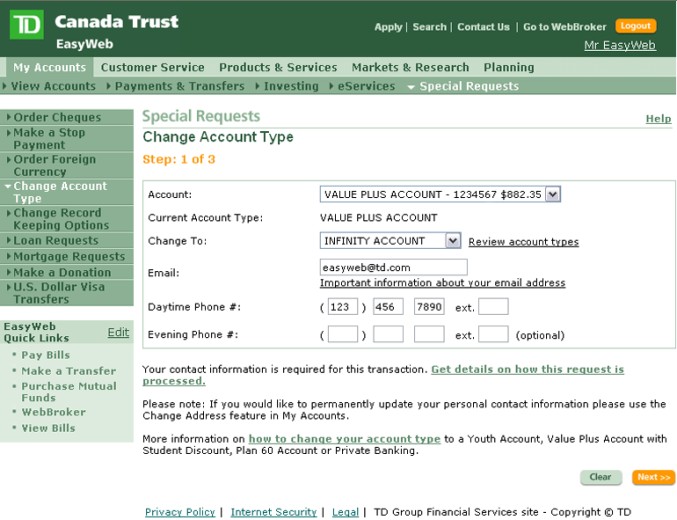Click Daytime Phone extension field
The width and height of the screenshot is (677, 520).
[493, 307]
